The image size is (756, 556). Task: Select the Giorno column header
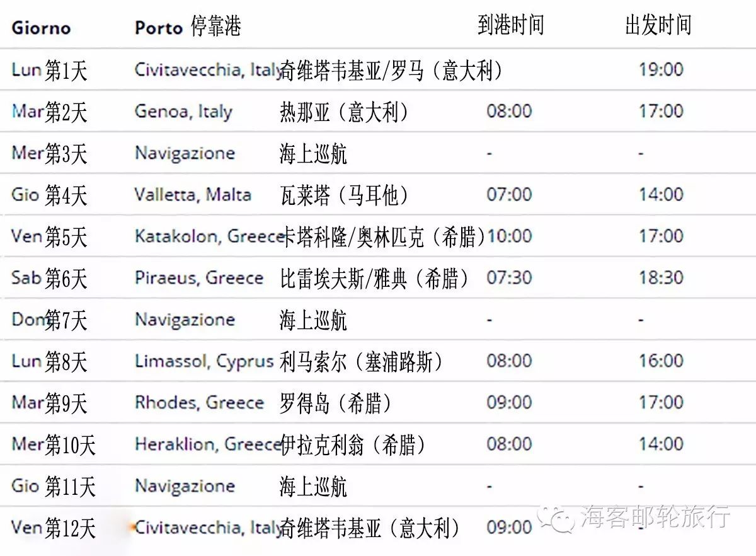click(41, 28)
